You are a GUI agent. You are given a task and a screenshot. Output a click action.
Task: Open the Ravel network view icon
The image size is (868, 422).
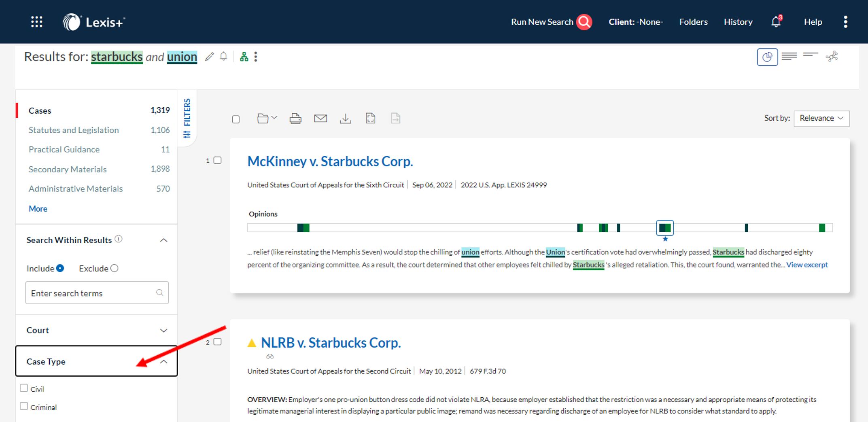pyautogui.click(x=832, y=56)
